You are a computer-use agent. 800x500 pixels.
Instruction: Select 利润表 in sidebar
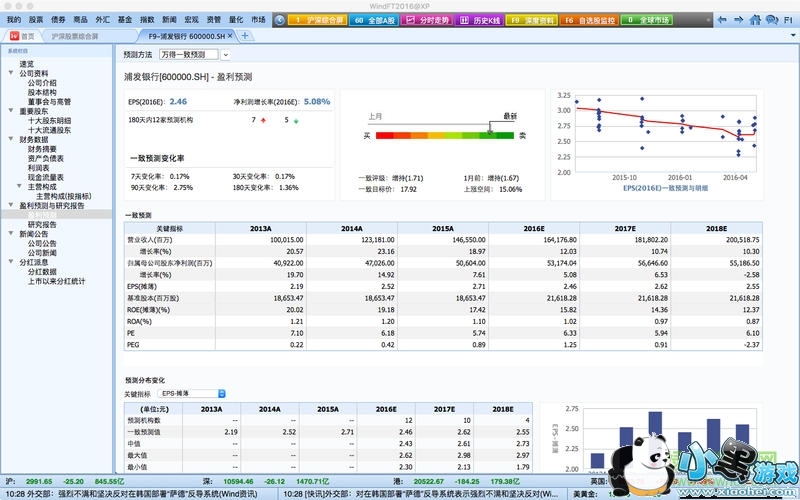(38, 168)
